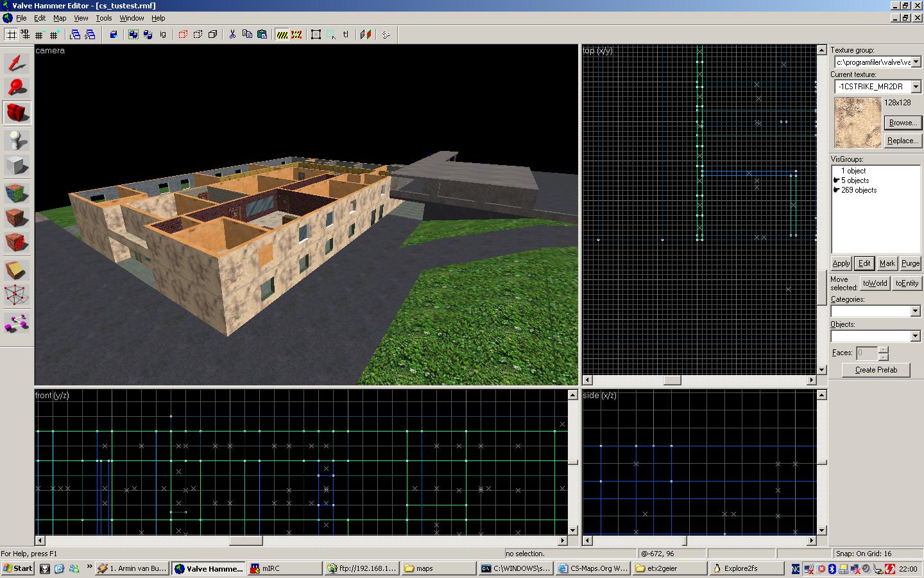Select the Entity tool lightbulb icon
Screen dimensions: 924x578
coord(17,139)
